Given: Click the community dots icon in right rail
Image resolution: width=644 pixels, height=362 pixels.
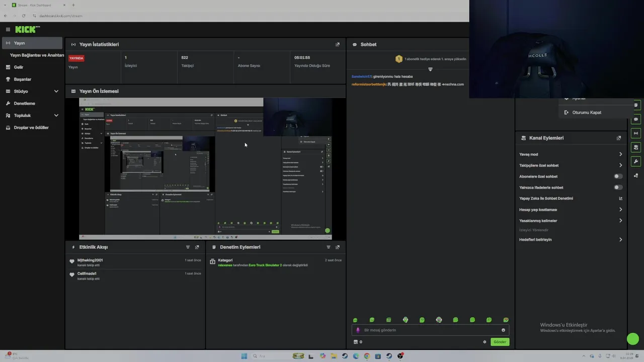Looking at the screenshot, I should (636, 175).
